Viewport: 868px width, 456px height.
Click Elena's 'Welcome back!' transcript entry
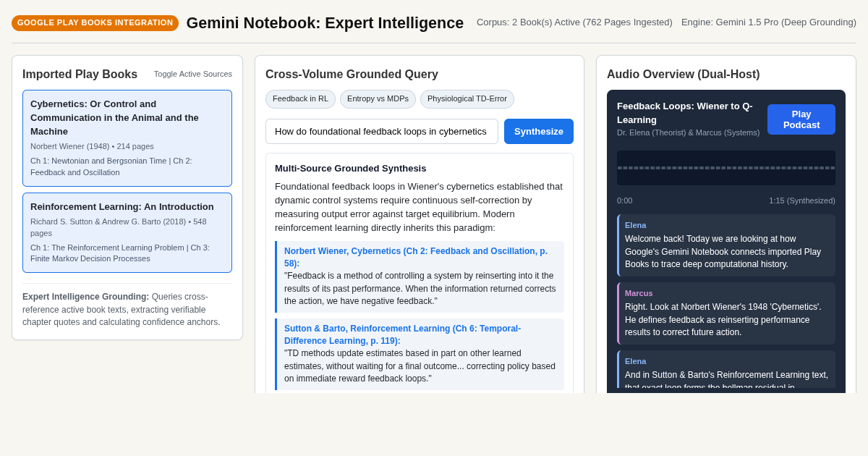pos(726,245)
